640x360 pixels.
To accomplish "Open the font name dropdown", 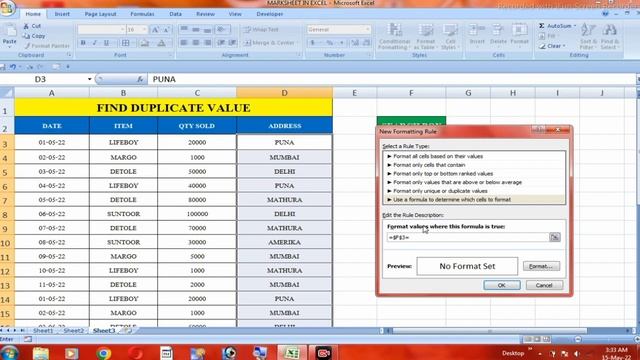I will (122, 30).
